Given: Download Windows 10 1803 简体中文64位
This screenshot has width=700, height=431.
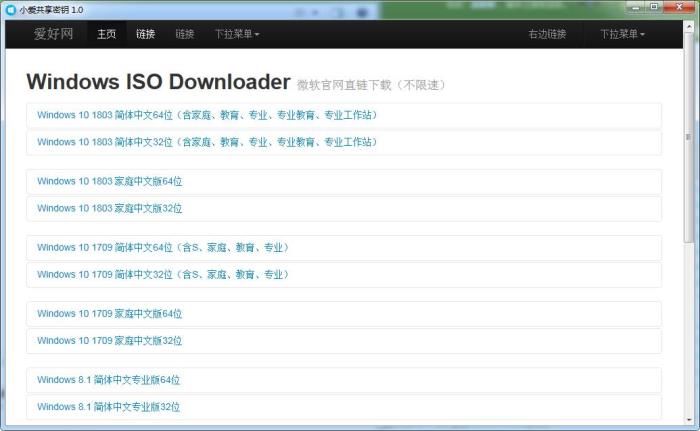Looking at the screenshot, I should 344,115.
